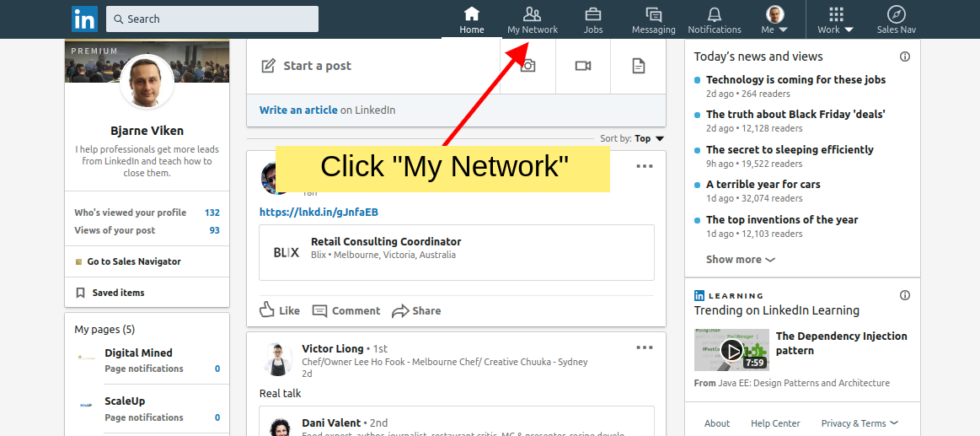Open The truth about Black Friday 'deals'
This screenshot has width=980, height=436.
tap(795, 115)
